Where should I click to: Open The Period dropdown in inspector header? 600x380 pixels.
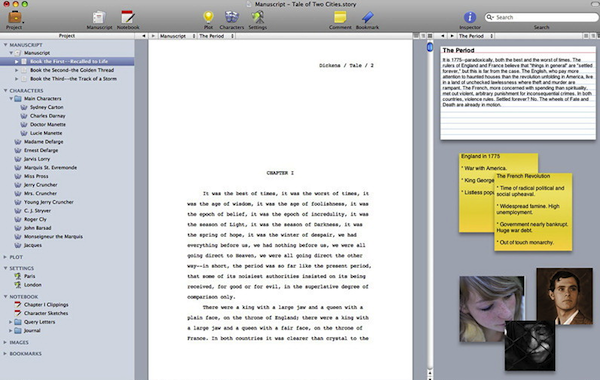[476, 36]
